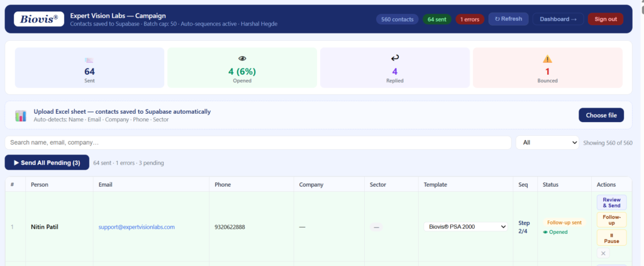The image size is (644, 266).
Task: Click the Biovis logo
Action: (39, 19)
